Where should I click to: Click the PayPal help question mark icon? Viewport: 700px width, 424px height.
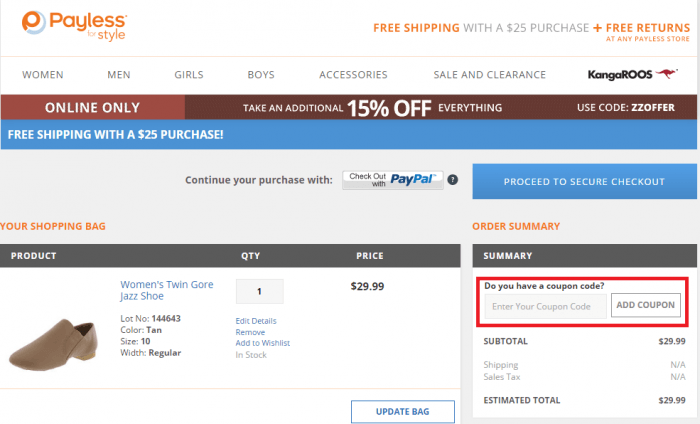click(x=452, y=180)
